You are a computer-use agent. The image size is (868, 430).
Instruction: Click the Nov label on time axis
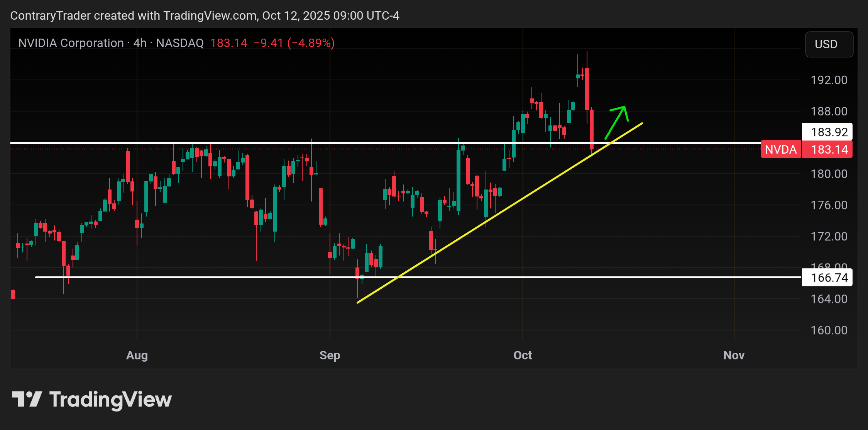pyautogui.click(x=734, y=355)
